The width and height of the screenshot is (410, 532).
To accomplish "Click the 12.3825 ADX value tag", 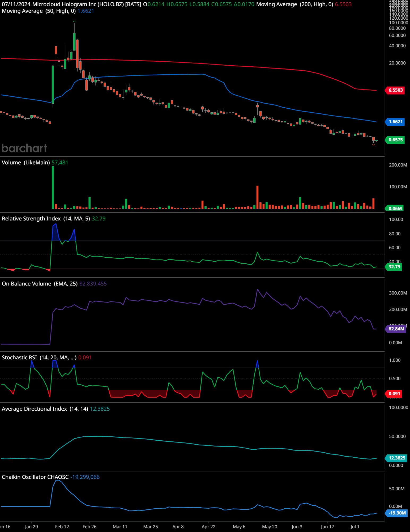I will [396, 458].
